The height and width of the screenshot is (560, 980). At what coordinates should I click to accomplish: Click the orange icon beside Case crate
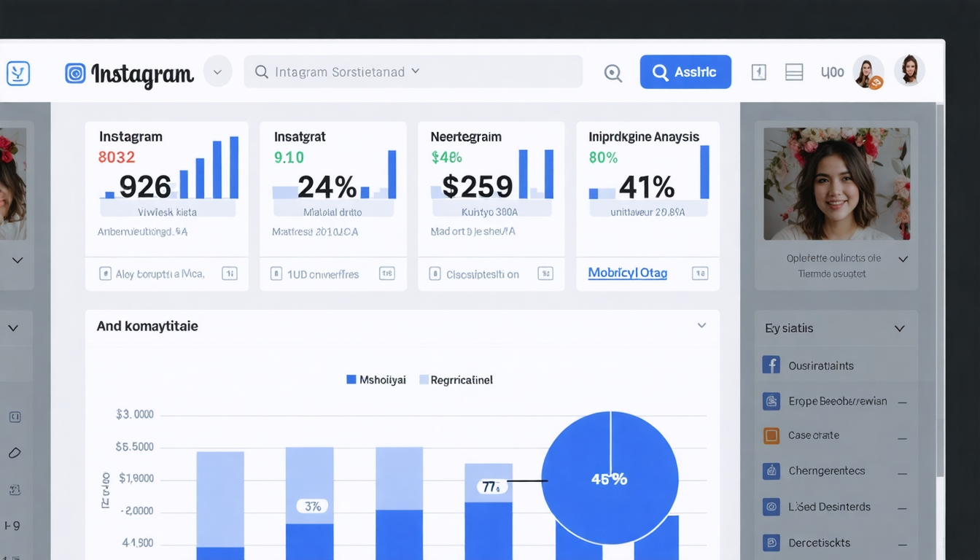click(771, 436)
